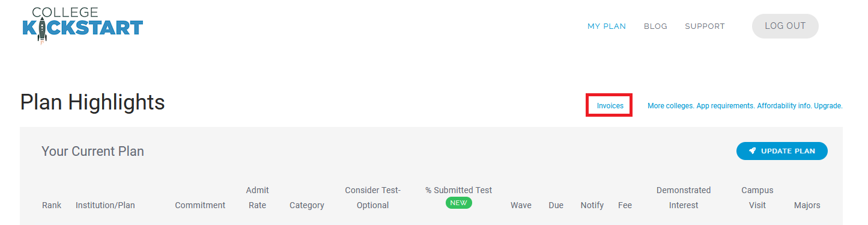Open the My Plan menu item
868x225 pixels.
point(607,26)
